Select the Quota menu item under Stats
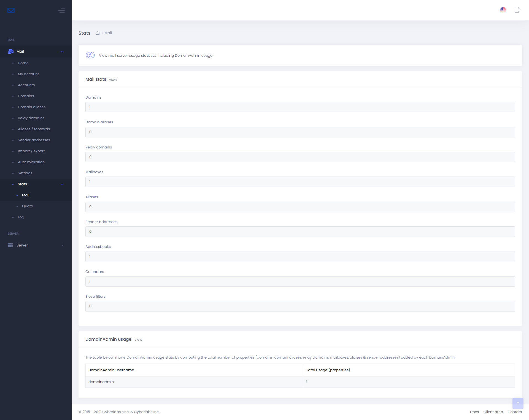Screen dimensions: 529x420 (27, 206)
